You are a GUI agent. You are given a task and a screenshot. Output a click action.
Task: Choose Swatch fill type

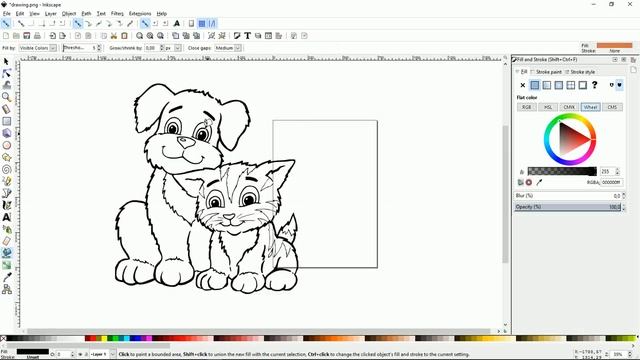pos(582,85)
